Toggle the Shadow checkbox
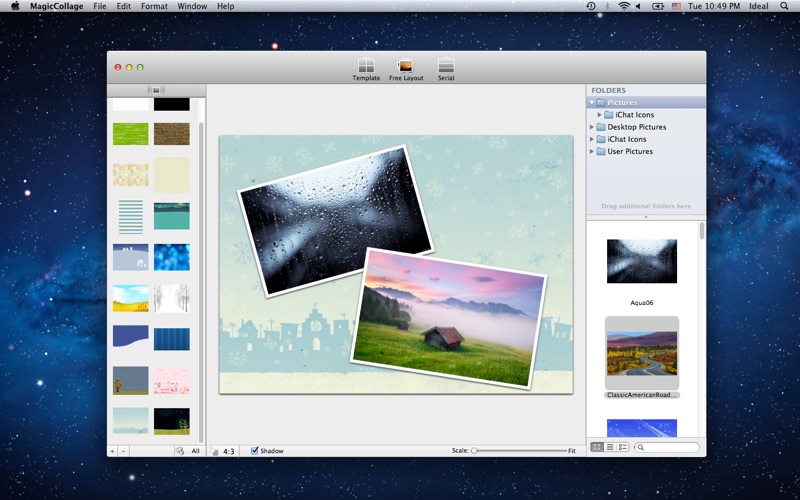800x500 pixels. coord(255,451)
